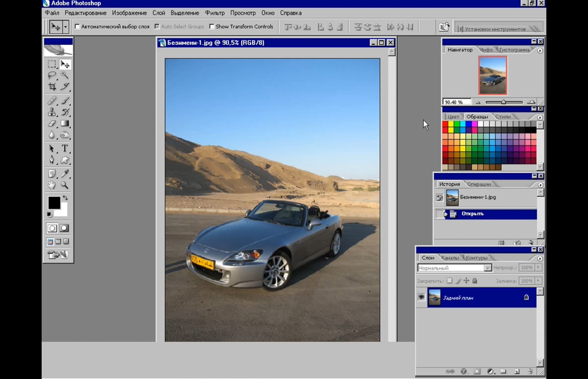Select the Открыть history state

pyautogui.click(x=486, y=214)
